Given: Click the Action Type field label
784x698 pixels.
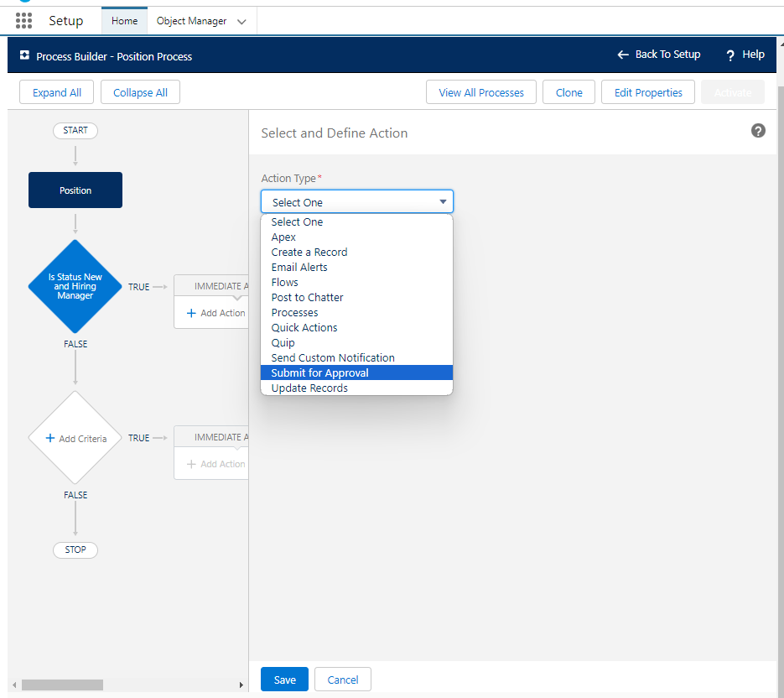Looking at the screenshot, I should click(288, 179).
